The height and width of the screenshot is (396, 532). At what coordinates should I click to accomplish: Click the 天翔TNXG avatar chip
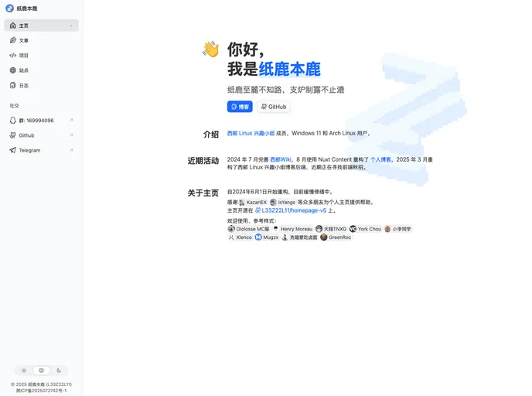pyautogui.click(x=331, y=229)
